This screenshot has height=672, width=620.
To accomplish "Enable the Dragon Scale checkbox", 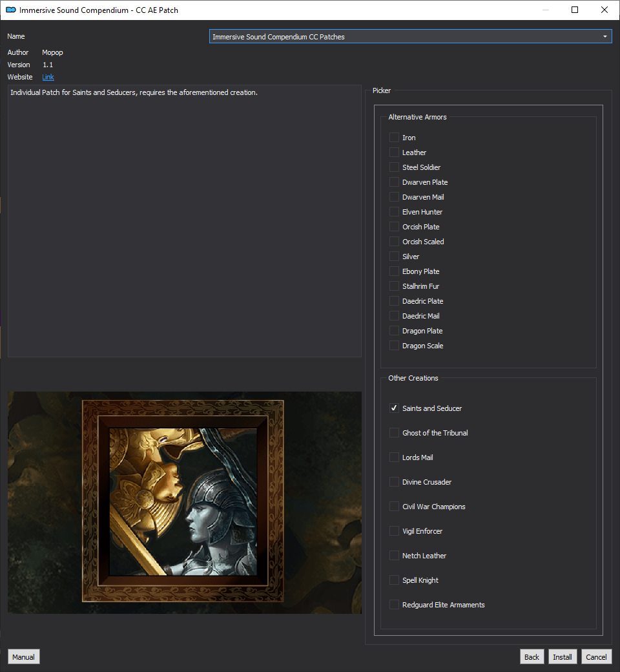I will 394,346.
